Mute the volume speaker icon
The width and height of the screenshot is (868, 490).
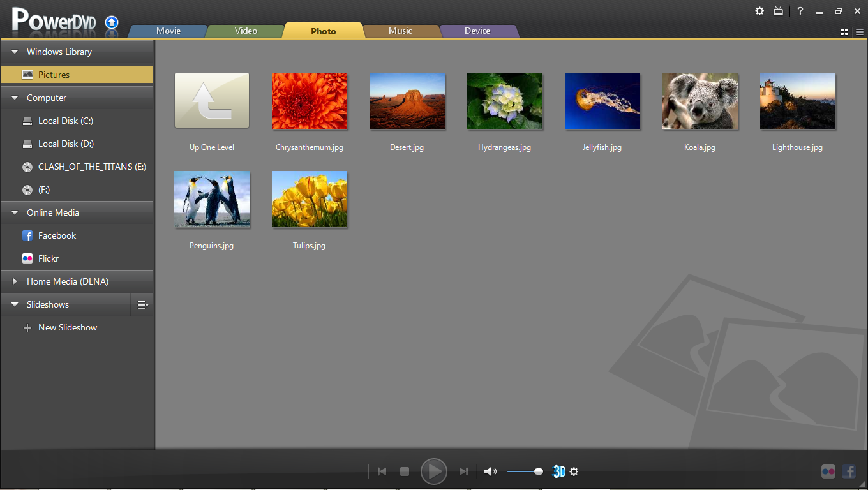[490, 471]
